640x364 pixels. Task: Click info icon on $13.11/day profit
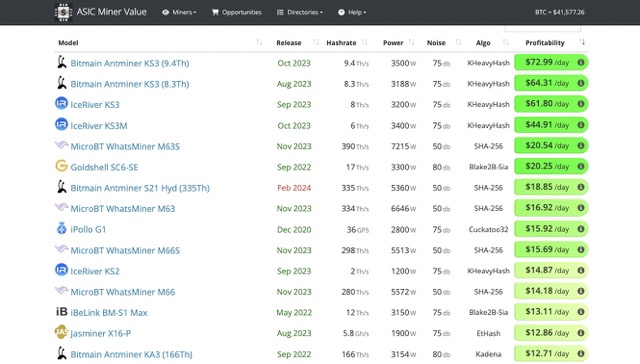coord(581,312)
